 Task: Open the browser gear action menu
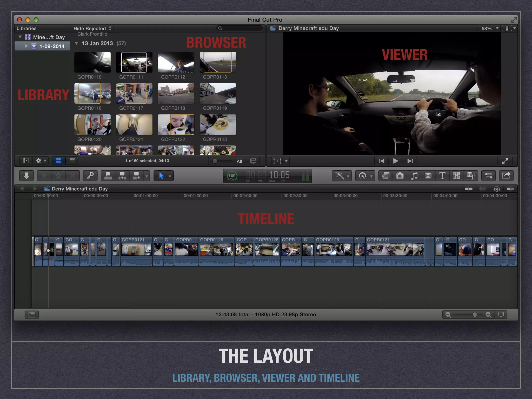[41, 161]
